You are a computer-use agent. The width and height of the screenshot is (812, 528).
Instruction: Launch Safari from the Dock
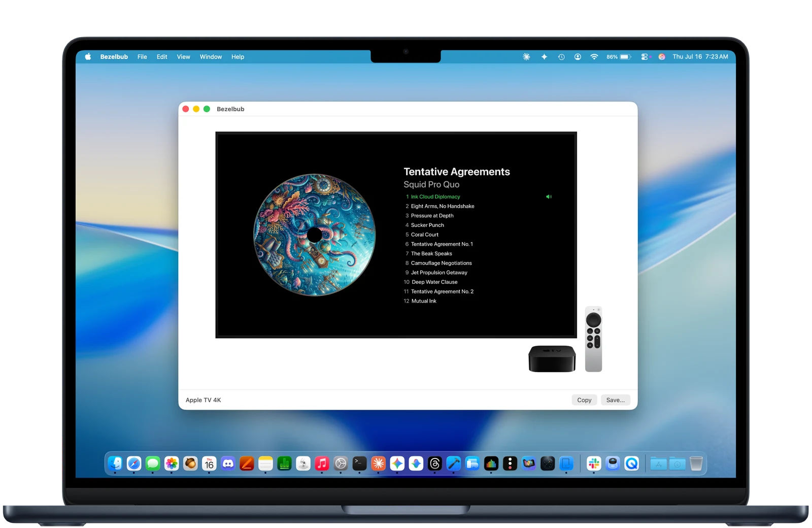click(x=134, y=463)
